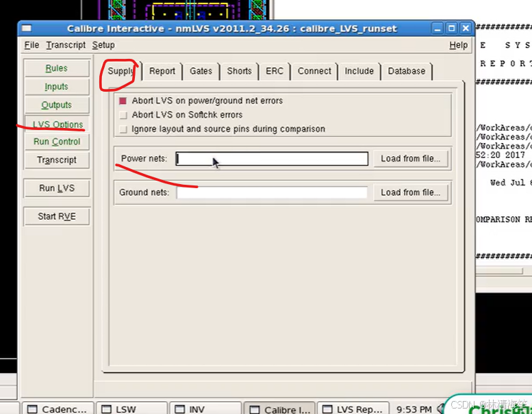
Task: Switch to the Supply tab
Action: pos(121,71)
